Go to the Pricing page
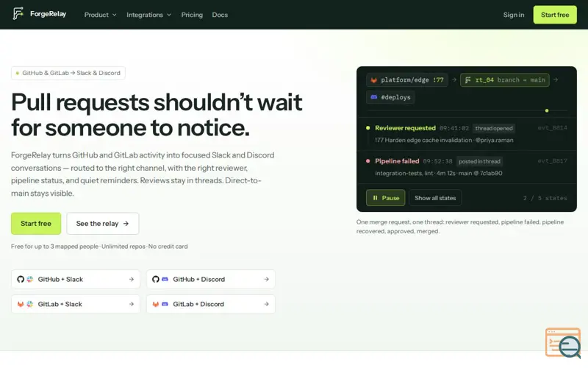588x368 pixels. point(192,15)
